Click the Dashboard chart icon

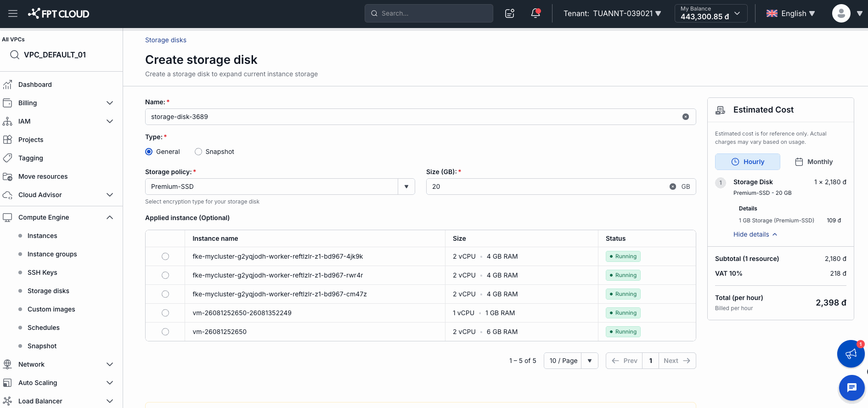click(7, 85)
